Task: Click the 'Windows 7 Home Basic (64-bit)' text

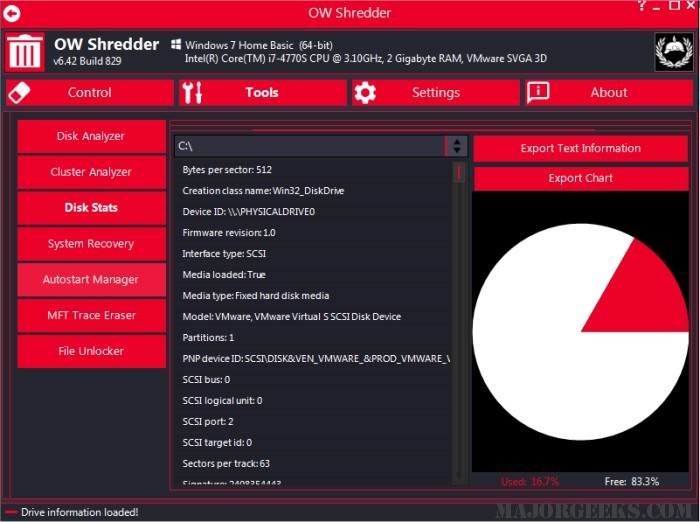Action: (259, 45)
